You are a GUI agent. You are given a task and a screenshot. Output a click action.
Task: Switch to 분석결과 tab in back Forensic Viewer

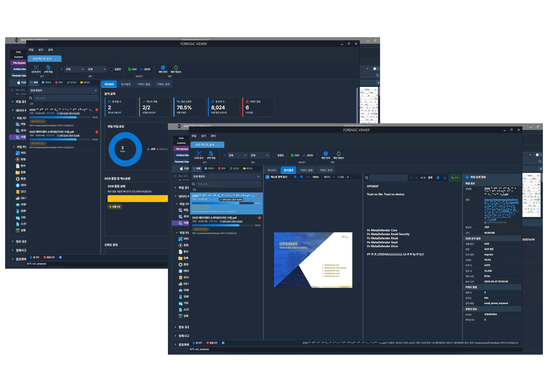click(126, 84)
